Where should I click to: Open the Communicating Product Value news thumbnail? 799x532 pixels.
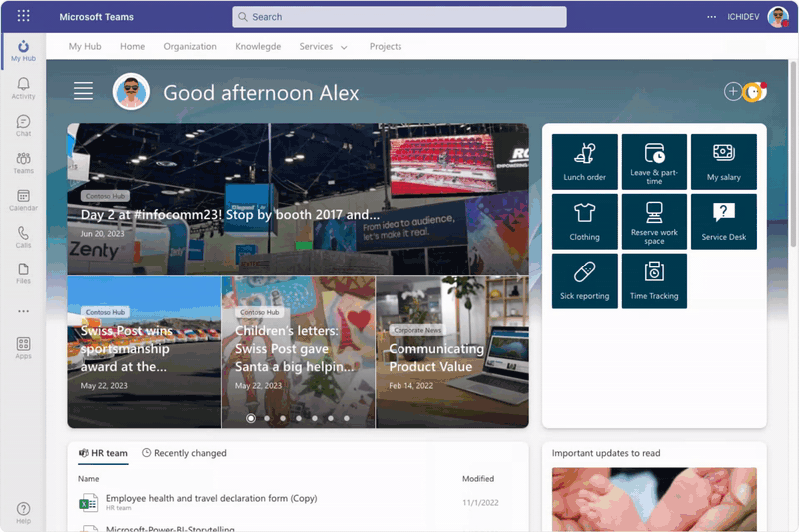(x=451, y=352)
